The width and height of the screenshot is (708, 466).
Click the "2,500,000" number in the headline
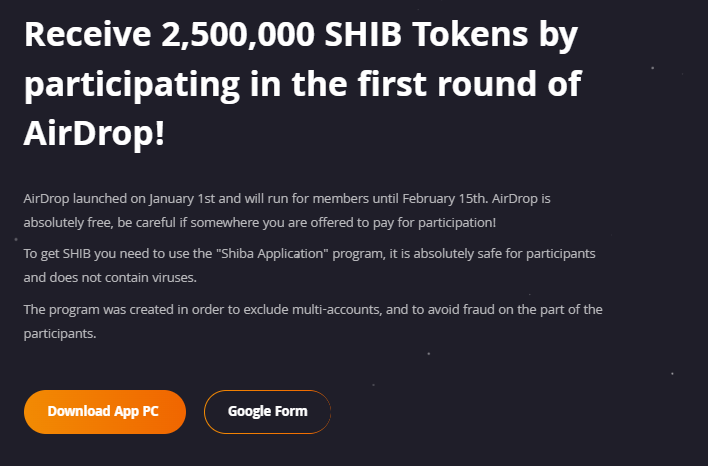tap(238, 34)
